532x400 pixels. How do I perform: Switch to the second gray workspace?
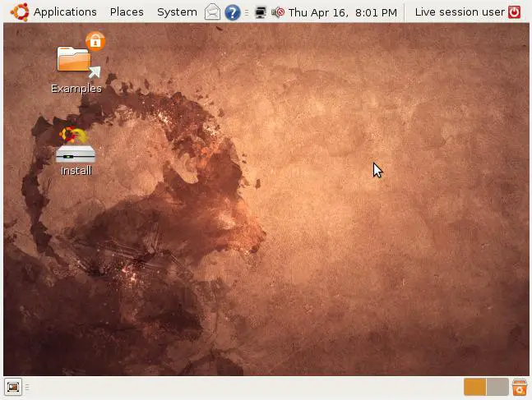[x=497, y=387]
